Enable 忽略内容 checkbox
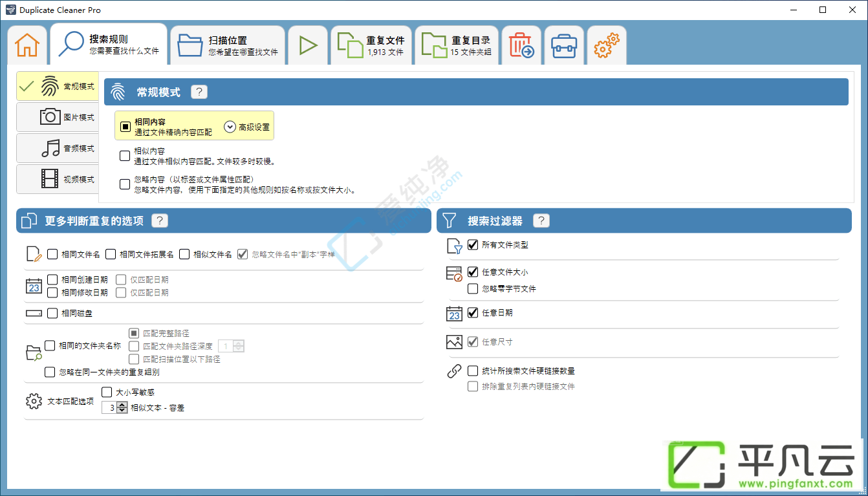Viewport: 868px width, 496px height. (125, 184)
